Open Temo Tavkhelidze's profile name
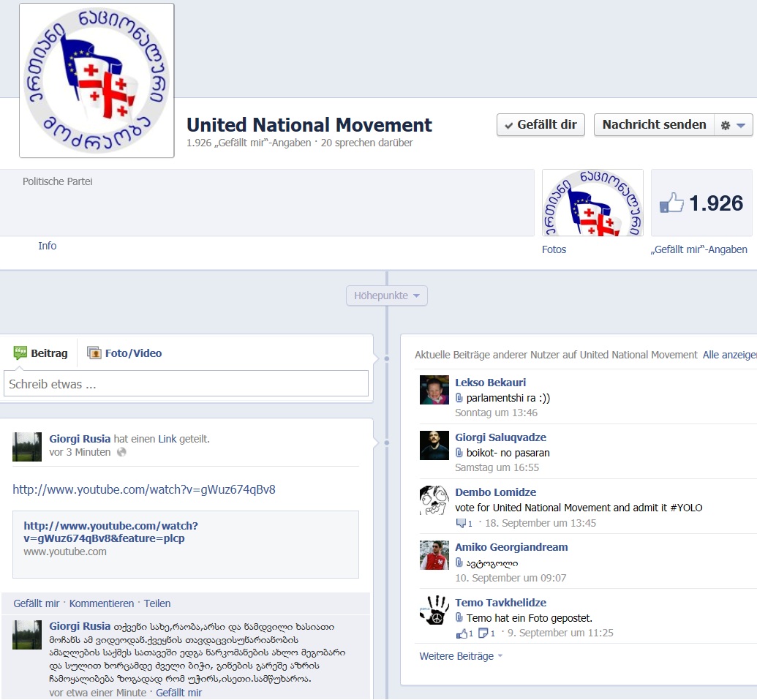Screen dimensions: 757x700 click(x=500, y=603)
